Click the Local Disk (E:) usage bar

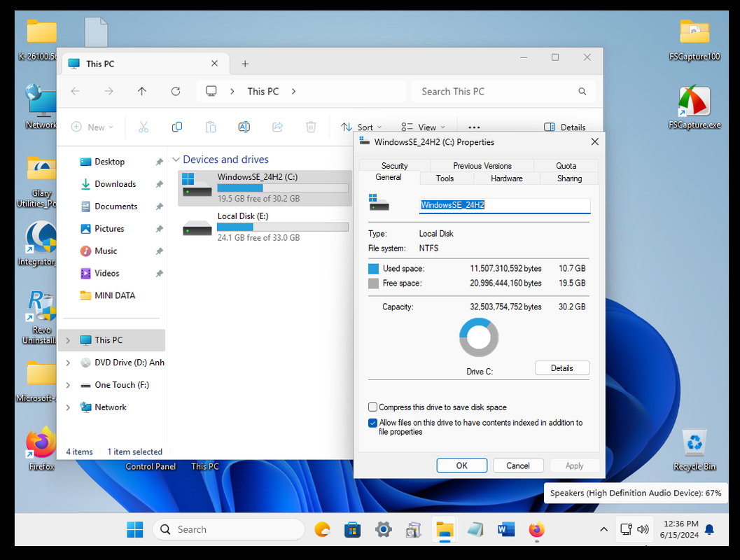point(283,227)
